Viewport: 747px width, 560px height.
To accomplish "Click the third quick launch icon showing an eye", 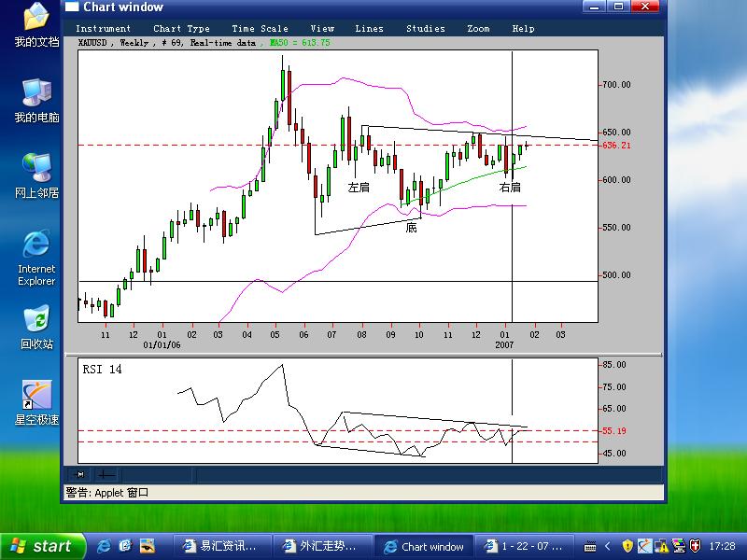I will [x=148, y=546].
